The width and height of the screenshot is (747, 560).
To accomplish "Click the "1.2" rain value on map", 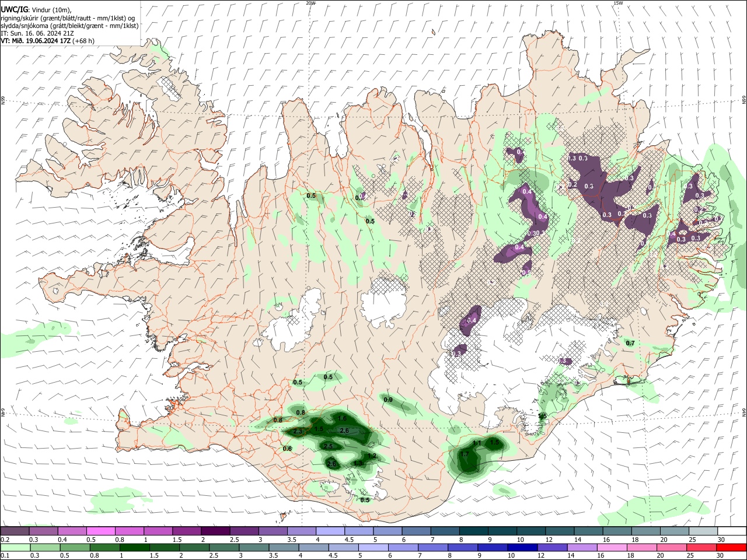I will (372, 455).
